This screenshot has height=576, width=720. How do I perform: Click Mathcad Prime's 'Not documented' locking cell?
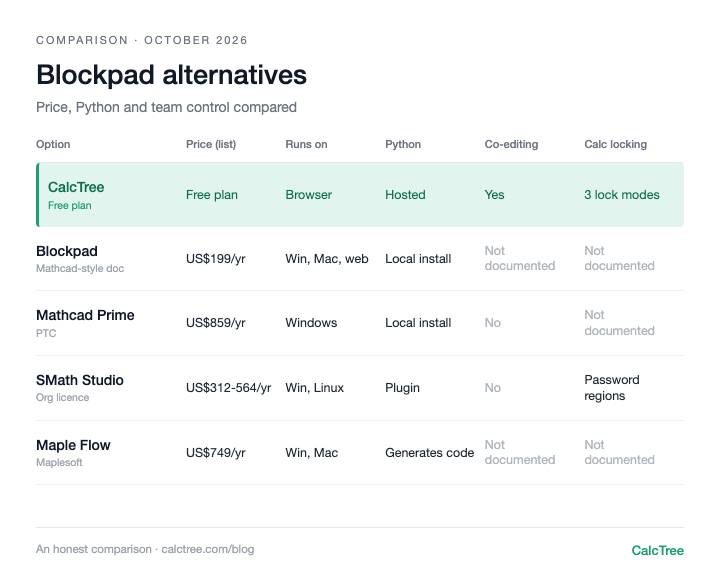coord(619,323)
